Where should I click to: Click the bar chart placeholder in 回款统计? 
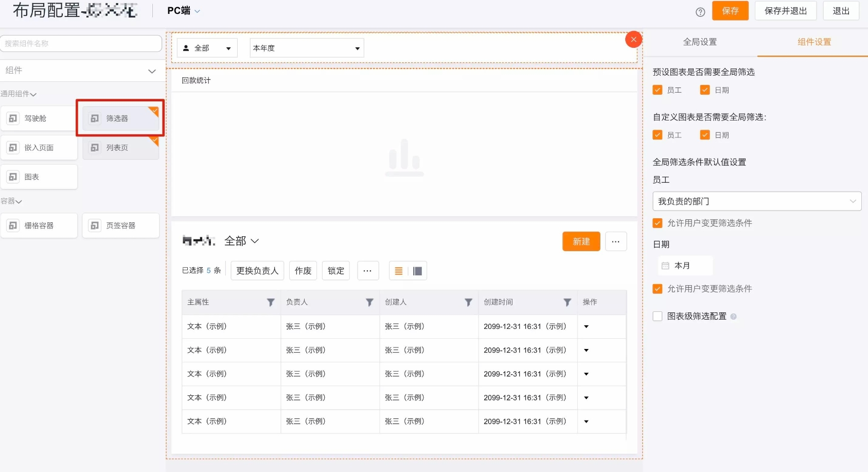click(x=404, y=157)
